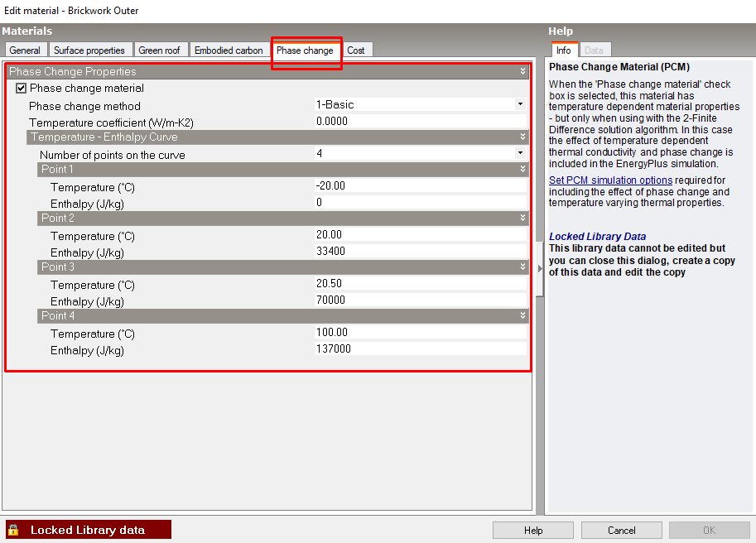Select the Point 4 Temperature field showing 100.00
The width and height of the screenshot is (756, 543).
point(421,333)
